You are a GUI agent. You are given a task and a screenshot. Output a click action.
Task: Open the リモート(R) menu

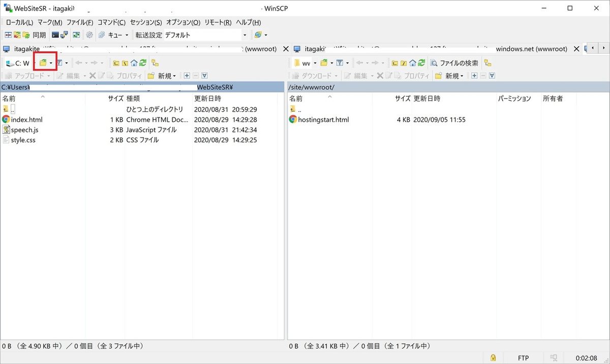pyautogui.click(x=218, y=22)
